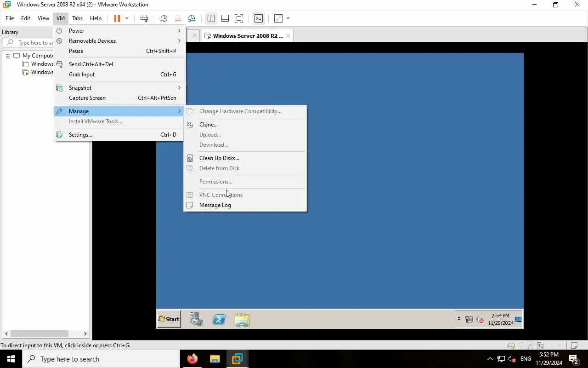Expand the Removable Devices submenu
The width and height of the screenshot is (588, 368).
(119, 41)
